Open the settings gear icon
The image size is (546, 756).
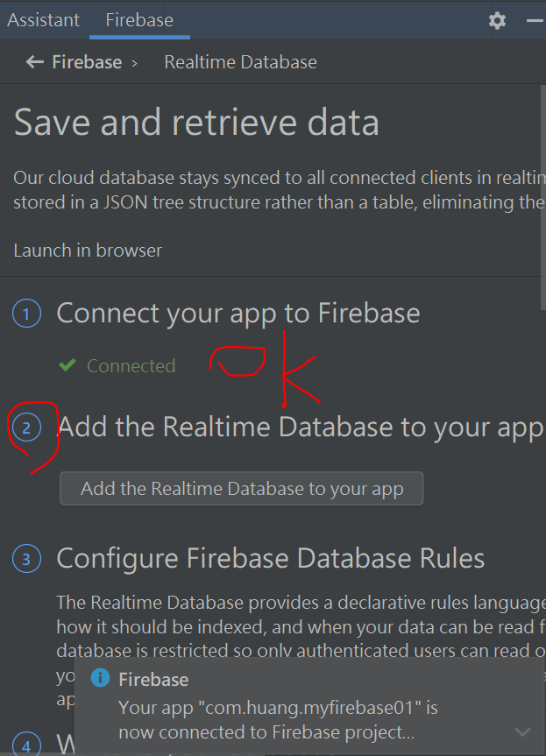click(x=497, y=20)
